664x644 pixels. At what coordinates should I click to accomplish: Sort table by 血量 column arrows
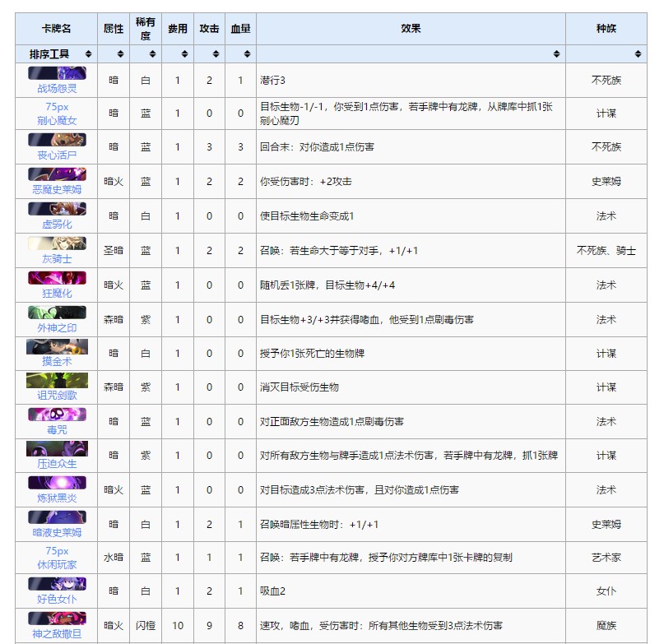coord(248,54)
